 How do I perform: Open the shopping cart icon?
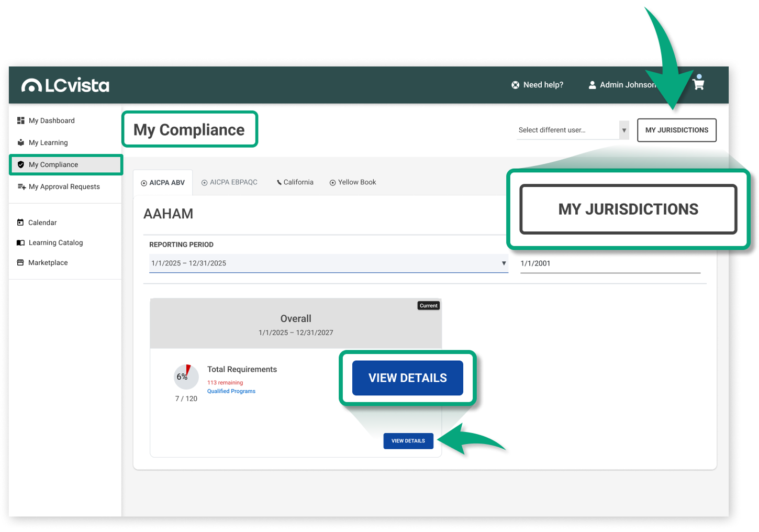(x=698, y=84)
